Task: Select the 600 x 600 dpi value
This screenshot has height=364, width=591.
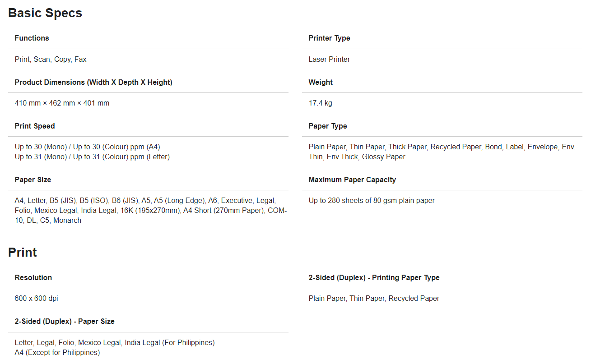Action: 36,299
